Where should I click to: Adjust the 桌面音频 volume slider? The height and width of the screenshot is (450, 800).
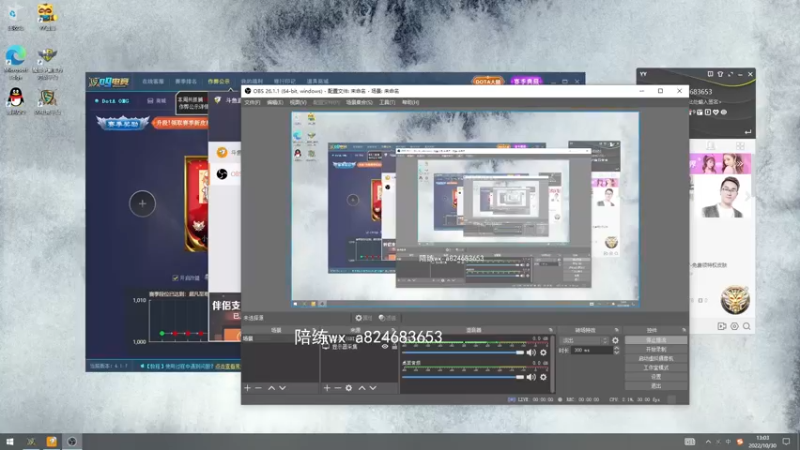pyautogui.click(x=463, y=377)
